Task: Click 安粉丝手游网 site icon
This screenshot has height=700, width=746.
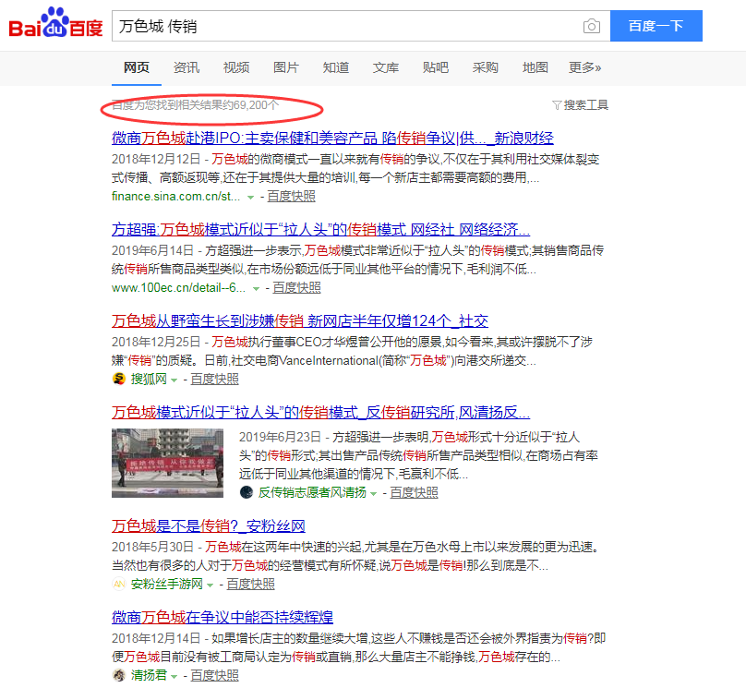Action: pos(118,584)
